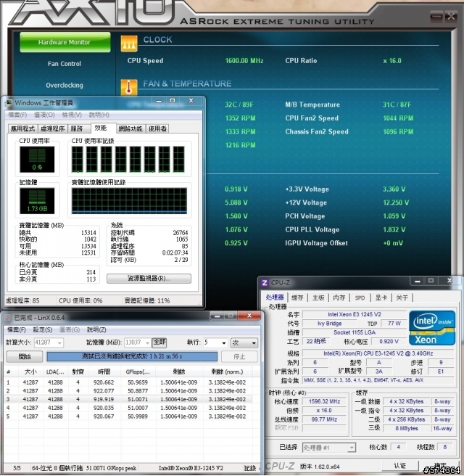Switch to 缓存 tab in CPU-Z
This screenshot has width=464, height=476.
297,297
